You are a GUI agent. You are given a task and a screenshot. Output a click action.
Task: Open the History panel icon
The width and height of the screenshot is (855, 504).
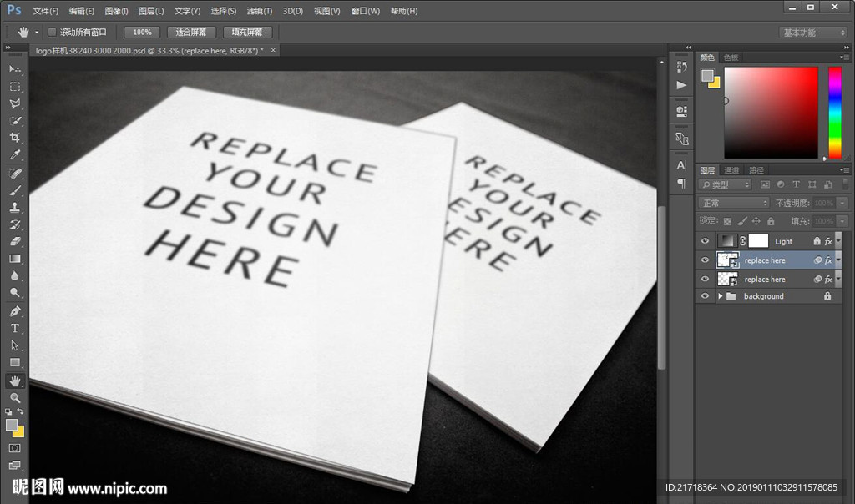coord(681,67)
